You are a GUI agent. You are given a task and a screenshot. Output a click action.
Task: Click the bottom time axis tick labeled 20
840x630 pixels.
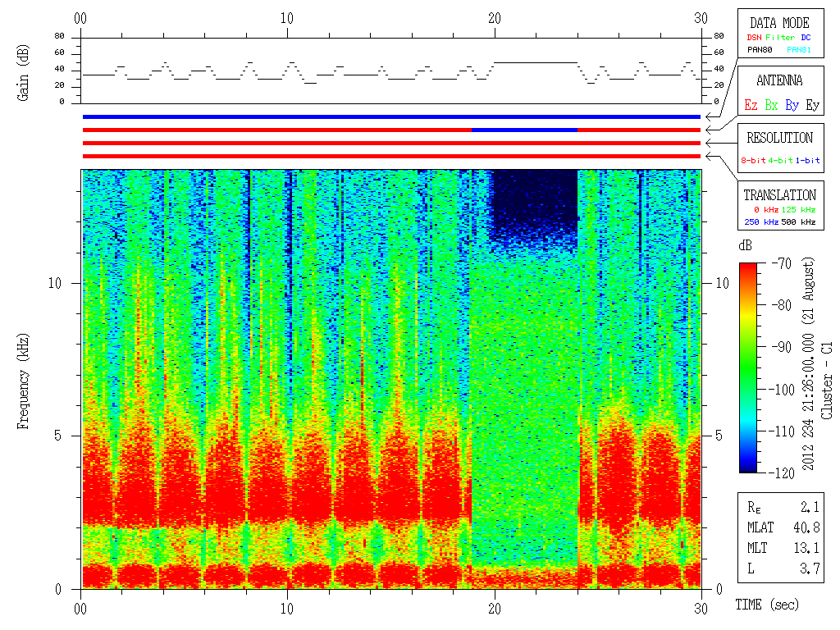click(495, 609)
